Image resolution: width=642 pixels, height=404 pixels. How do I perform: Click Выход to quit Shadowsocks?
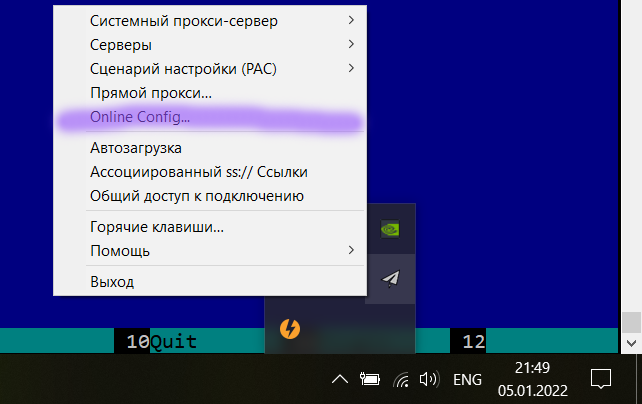click(210, 282)
